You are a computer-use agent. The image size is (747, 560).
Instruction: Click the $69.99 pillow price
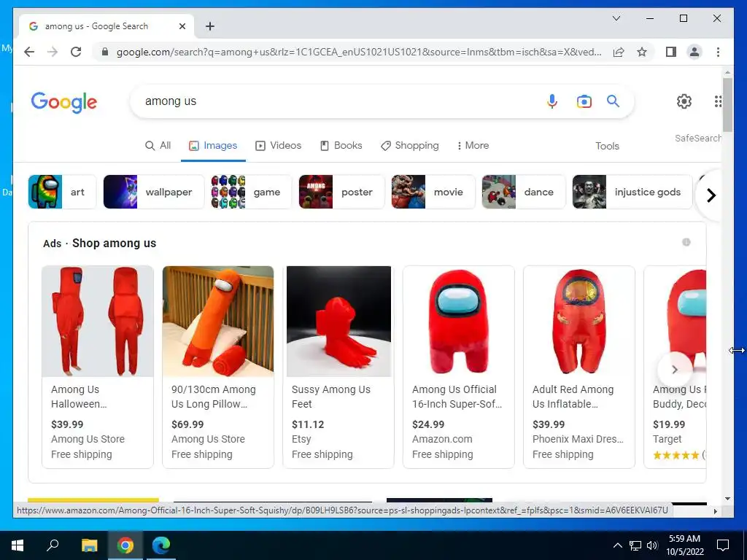[x=187, y=424]
